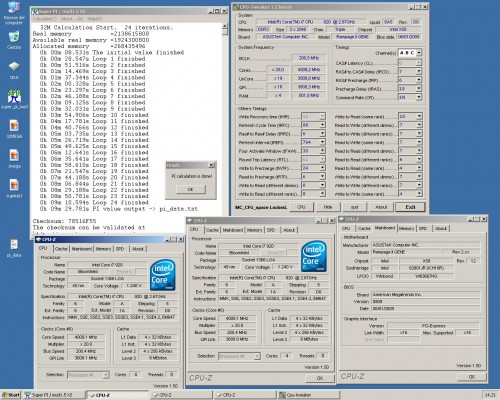Click the Hide button in CPU-Tweaker
This screenshot has width=500, height=400.
click(x=328, y=207)
